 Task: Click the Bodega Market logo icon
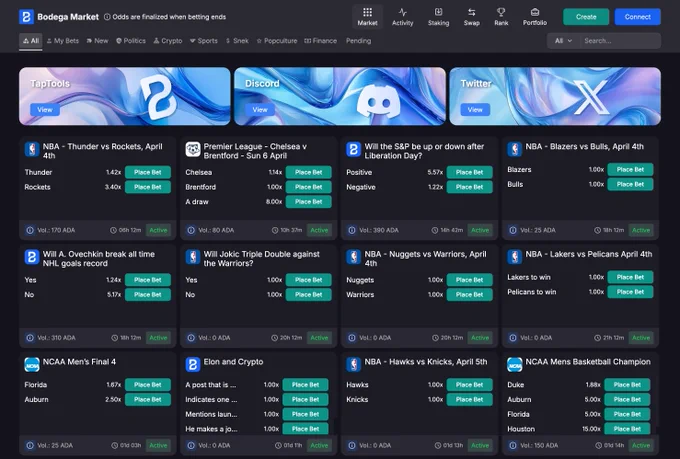[26, 17]
